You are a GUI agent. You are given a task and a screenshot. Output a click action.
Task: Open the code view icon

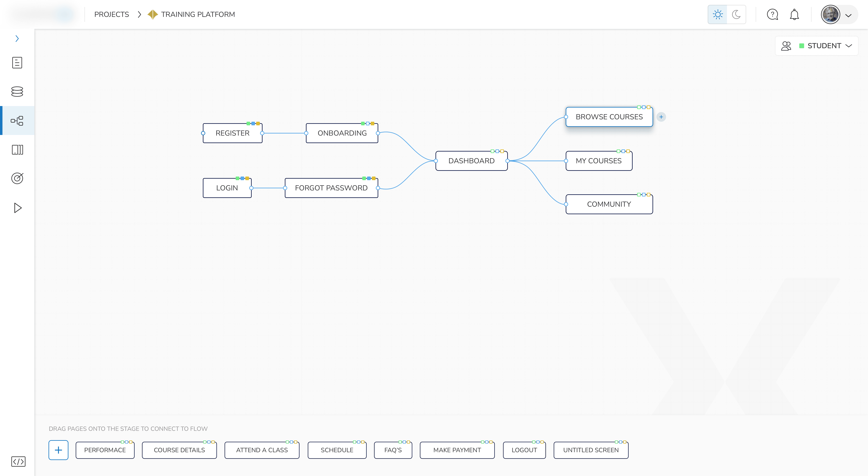point(18,461)
